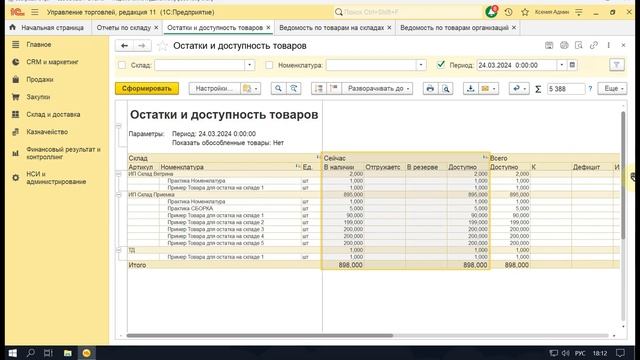The width and height of the screenshot is (640, 360).
Task: Open Windows Start menu
Action: click(13, 353)
